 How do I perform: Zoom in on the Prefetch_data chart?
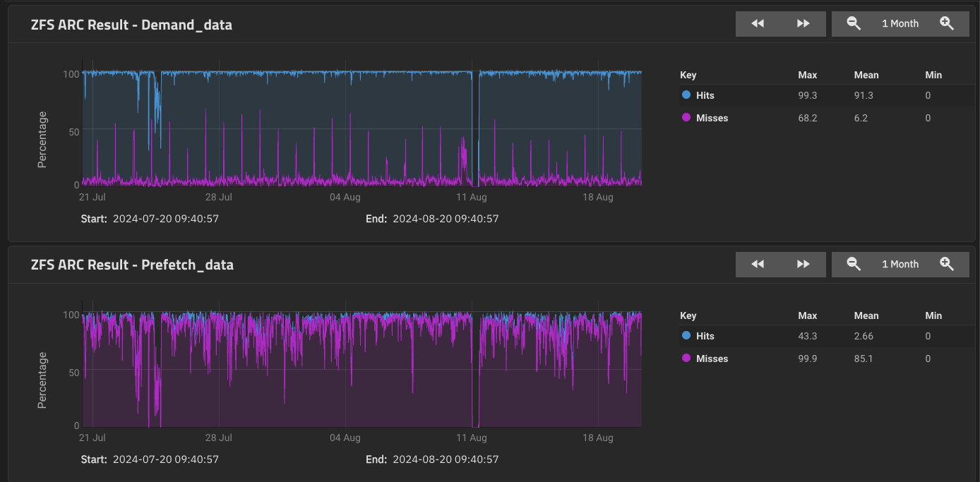[x=948, y=264]
